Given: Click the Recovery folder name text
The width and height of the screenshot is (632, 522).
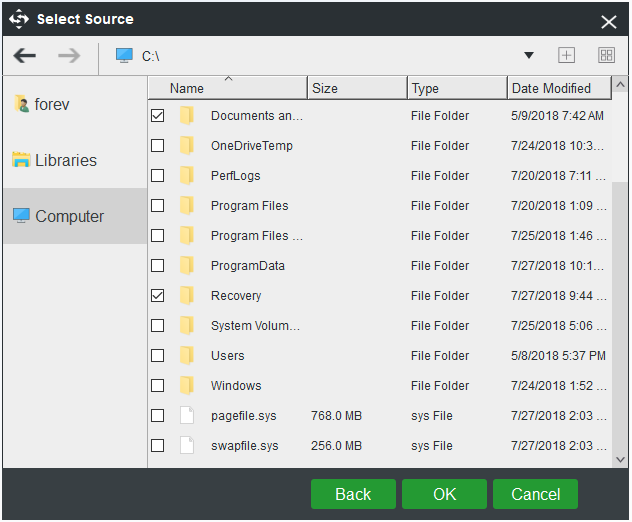Looking at the screenshot, I should tap(236, 295).
